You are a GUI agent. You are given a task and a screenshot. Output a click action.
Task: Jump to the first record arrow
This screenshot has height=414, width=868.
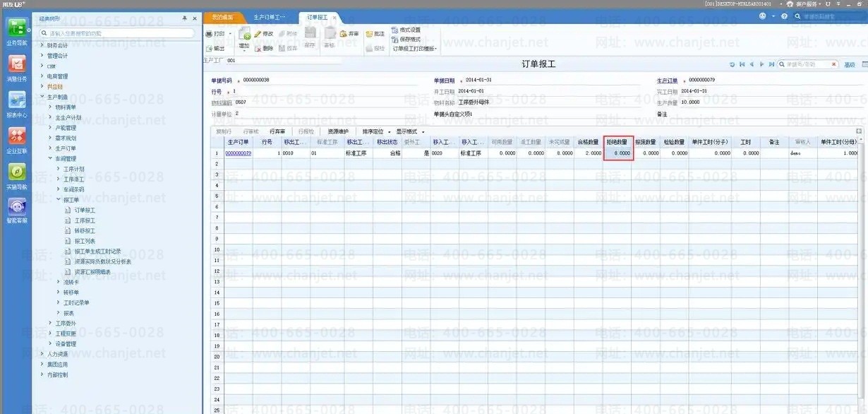click(x=742, y=64)
